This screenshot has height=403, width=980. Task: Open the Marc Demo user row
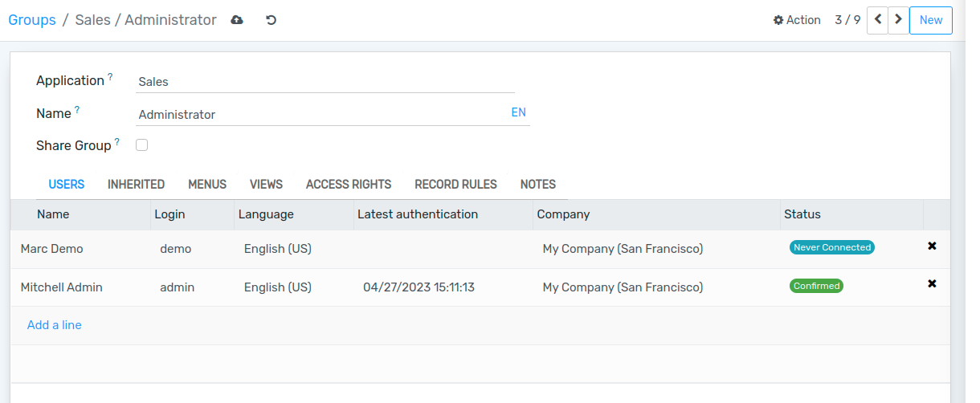point(480,249)
